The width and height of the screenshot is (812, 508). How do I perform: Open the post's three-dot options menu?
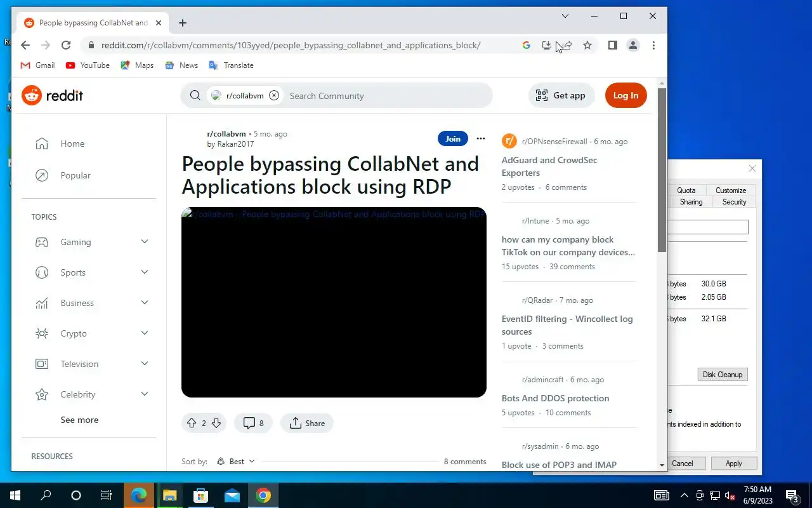click(481, 138)
